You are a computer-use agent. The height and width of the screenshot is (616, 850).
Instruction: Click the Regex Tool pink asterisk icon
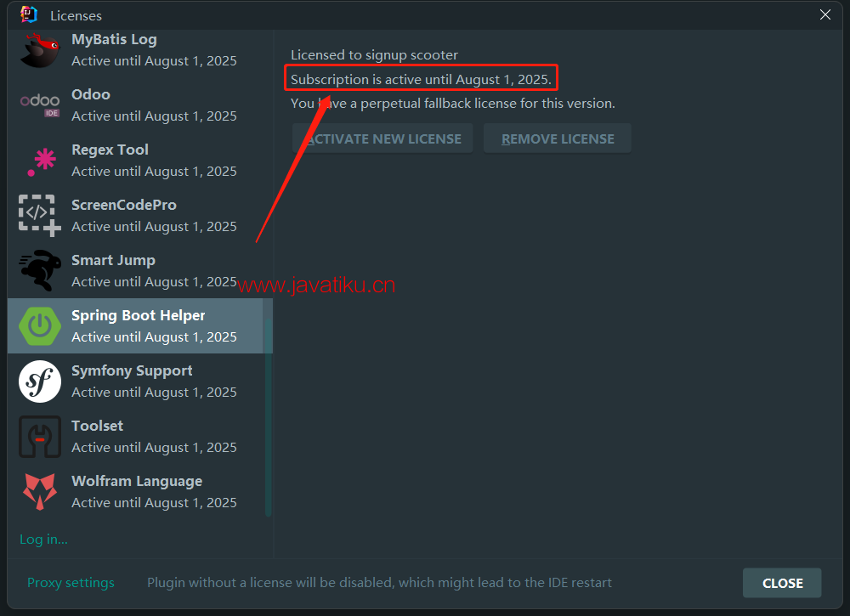pyautogui.click(x=41, y=161)
